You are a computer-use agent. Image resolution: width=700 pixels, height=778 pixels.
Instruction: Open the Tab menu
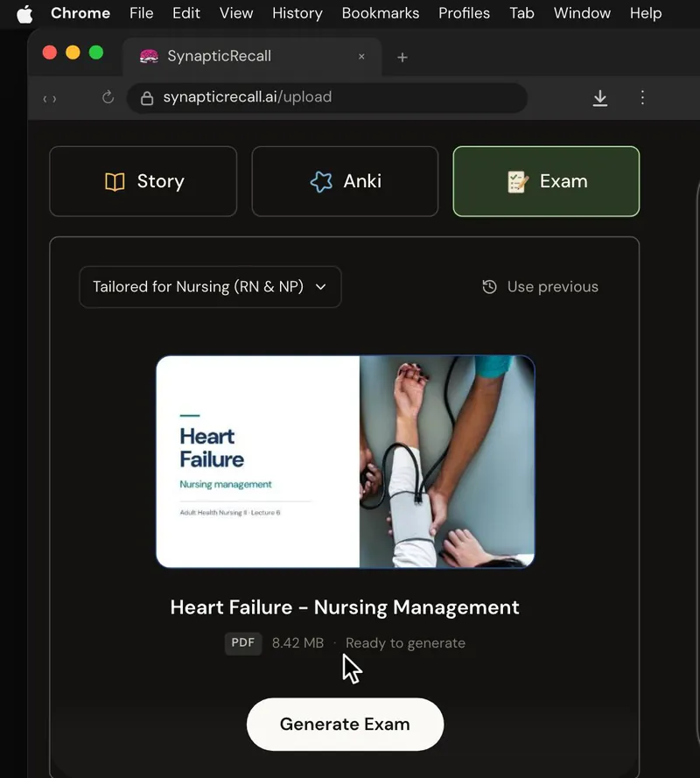point(521,13)
